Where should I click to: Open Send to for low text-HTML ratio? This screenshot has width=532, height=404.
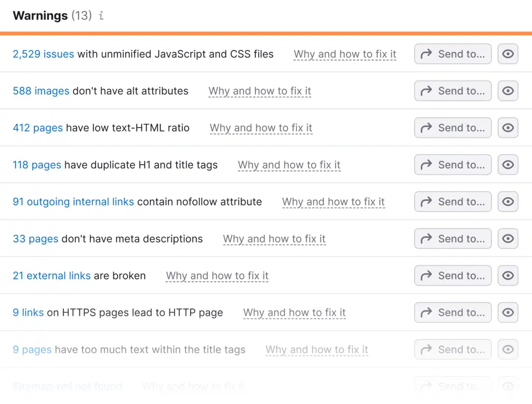(453, 128)
